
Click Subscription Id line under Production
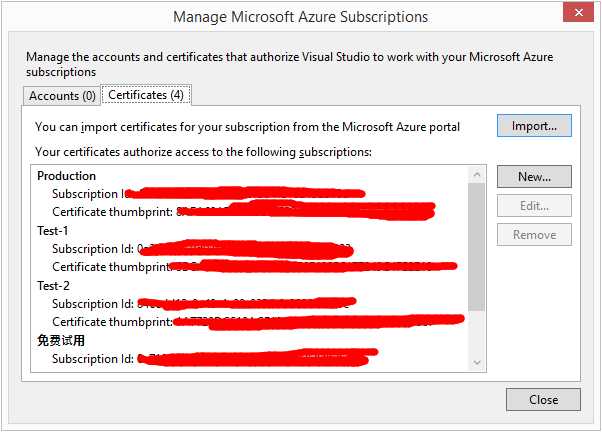click(208, 194)
